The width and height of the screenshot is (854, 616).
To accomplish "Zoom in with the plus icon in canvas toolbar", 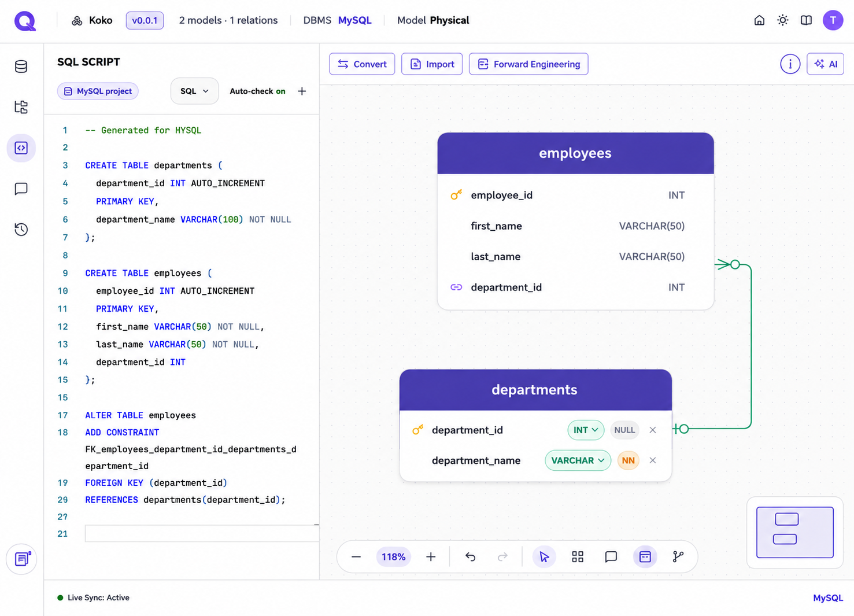I will (431, 557).
